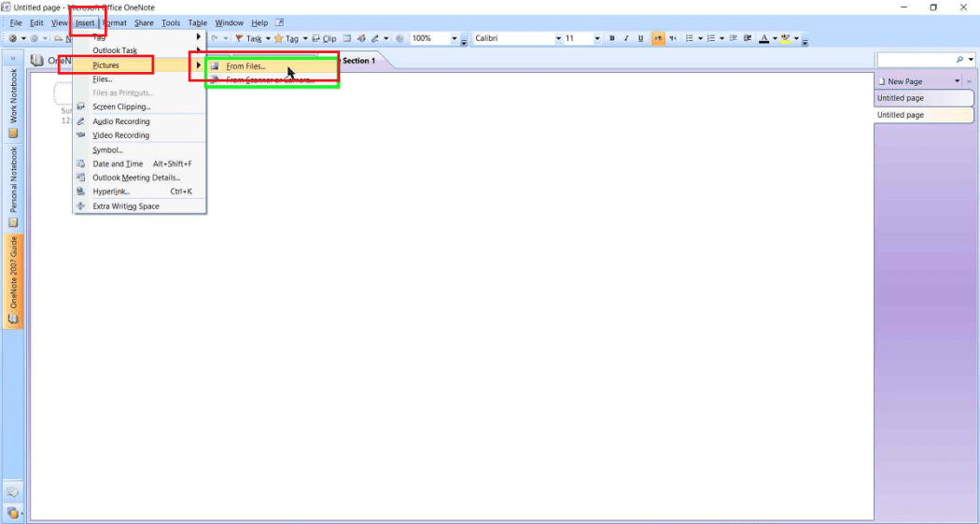Select Outlook Meeting Details menu entry

pyautogui.click(x=140, y=177)
